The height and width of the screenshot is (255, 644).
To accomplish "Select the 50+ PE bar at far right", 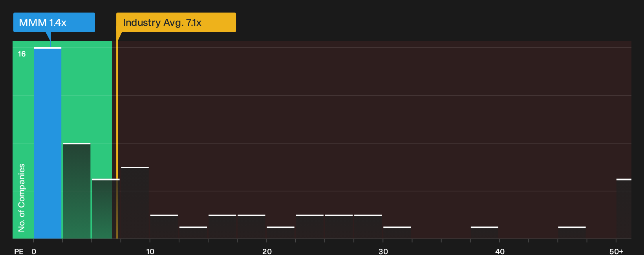I will pyautogui.click(x=624, y=209).
